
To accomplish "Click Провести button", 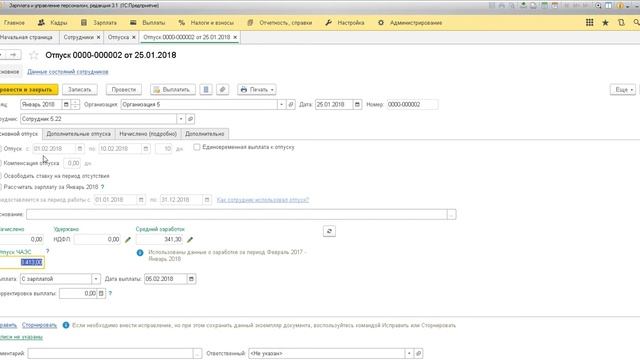I will click(124, 89).
